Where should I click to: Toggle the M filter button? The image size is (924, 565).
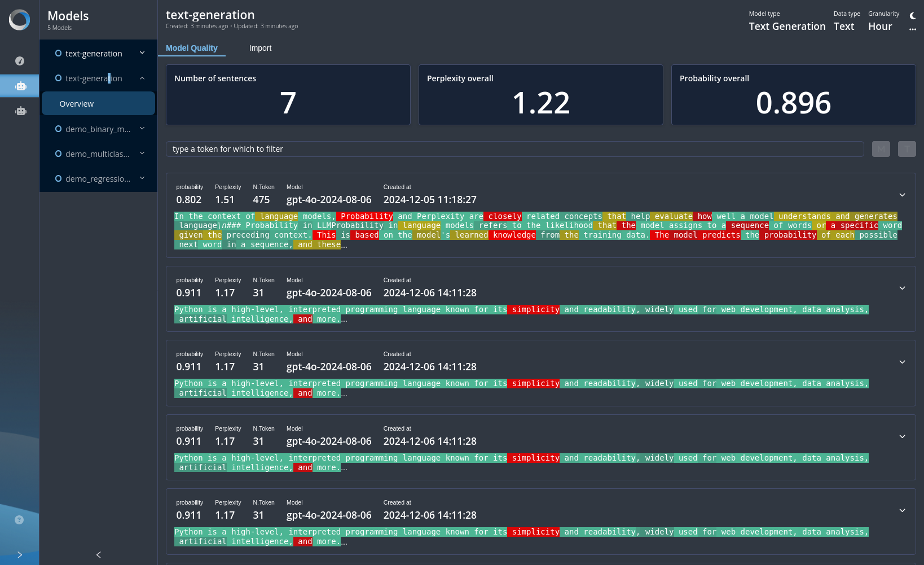(881, 149)
